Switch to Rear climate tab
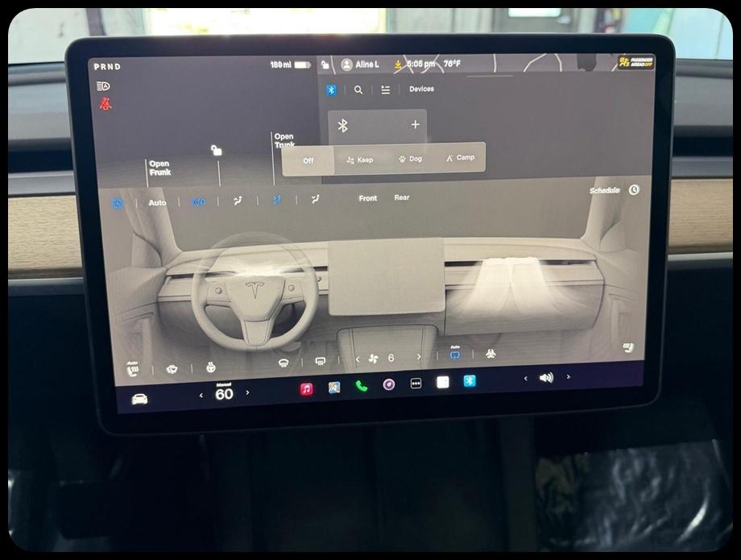This screenshot has width=741, height=560. pos(402,197)
